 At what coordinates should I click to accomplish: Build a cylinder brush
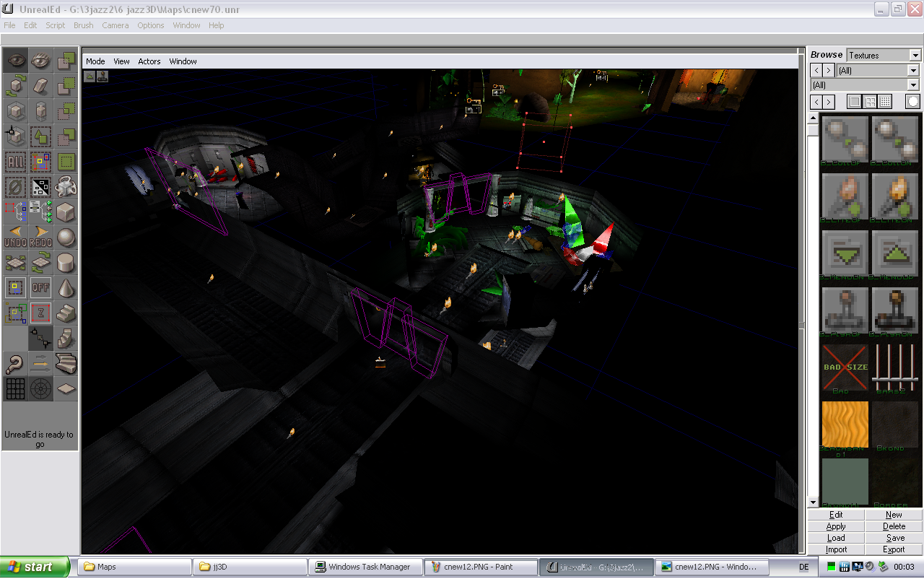tap(66, 263)
